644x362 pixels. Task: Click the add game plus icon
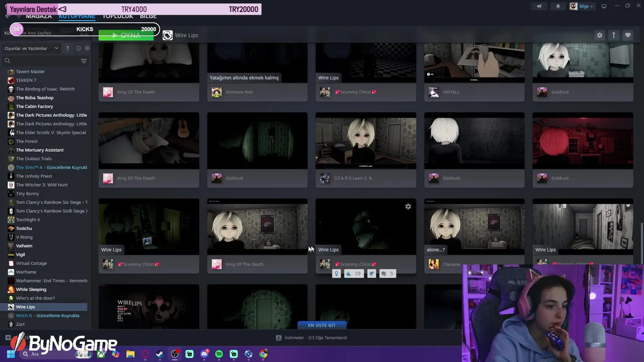[x=8, y=338]
